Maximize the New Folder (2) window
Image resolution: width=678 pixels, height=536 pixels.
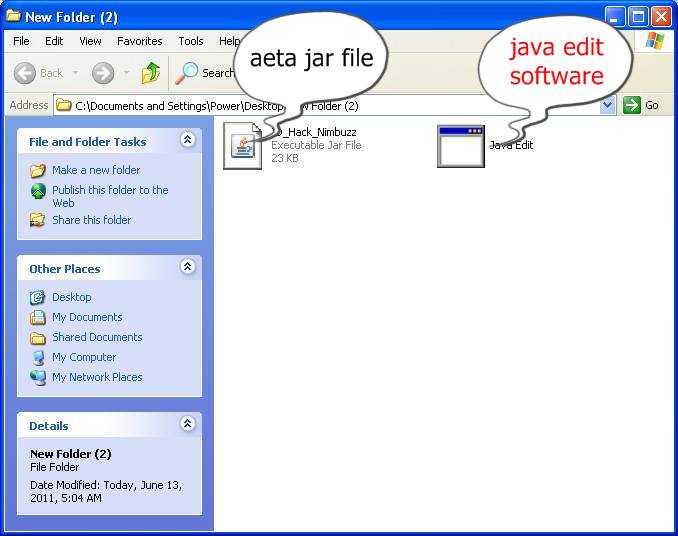(x=638, y=17)
